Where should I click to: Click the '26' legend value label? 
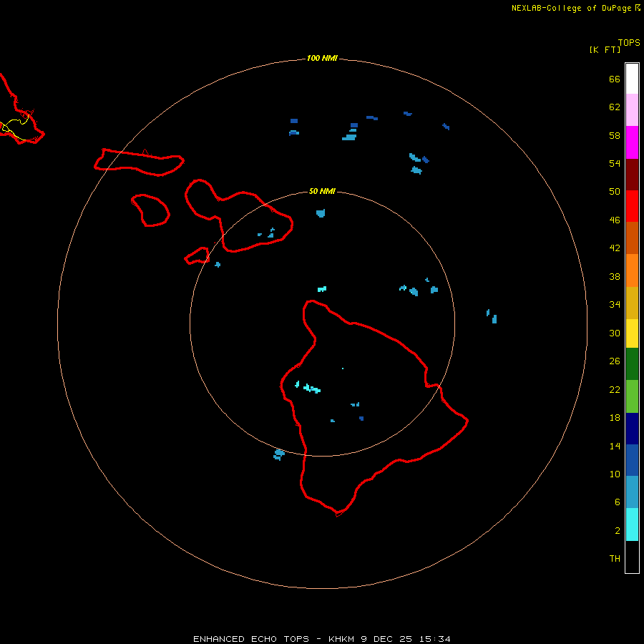point(615,361)
